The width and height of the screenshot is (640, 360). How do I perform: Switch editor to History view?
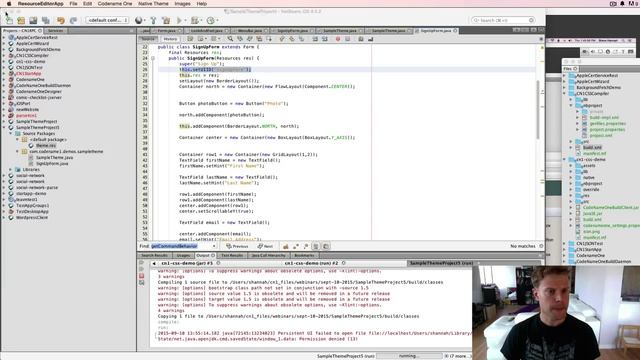(x=170, y=39)
